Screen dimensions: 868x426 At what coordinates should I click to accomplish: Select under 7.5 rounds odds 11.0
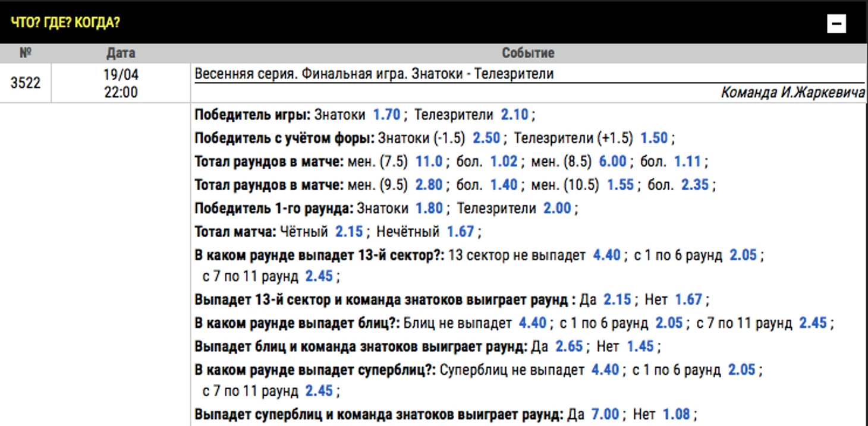(x=429, y=161)
